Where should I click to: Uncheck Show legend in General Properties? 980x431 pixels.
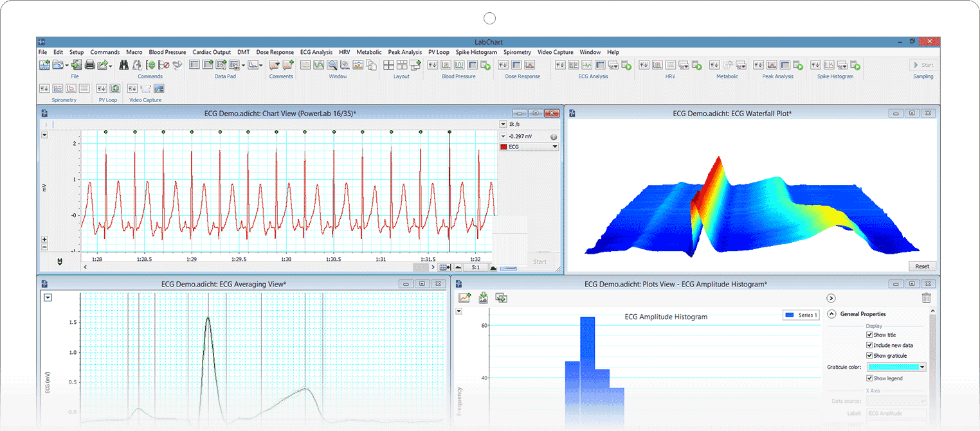coord(869,378)
